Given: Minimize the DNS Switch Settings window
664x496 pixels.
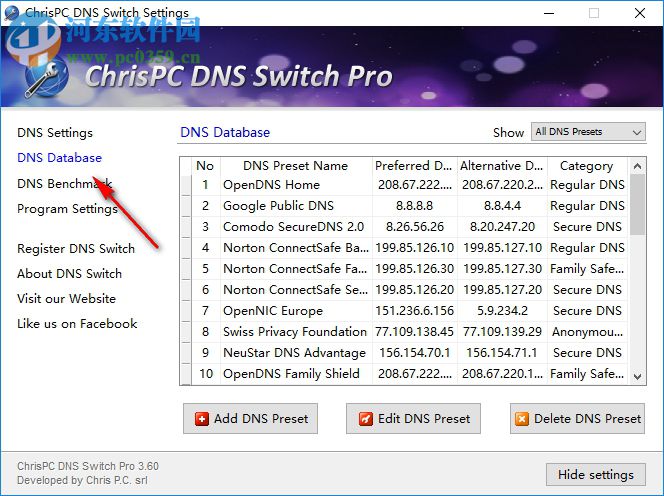Looking at the screenshot, I should coord(549,13).
